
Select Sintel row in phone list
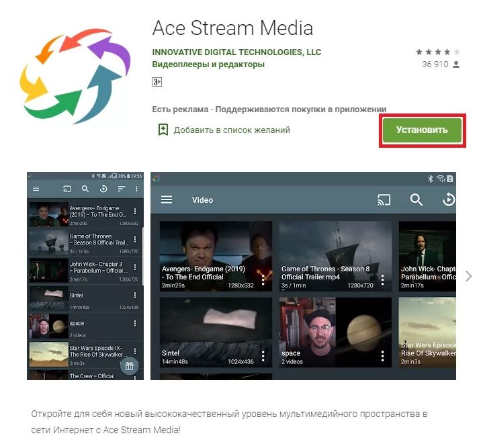85,298
